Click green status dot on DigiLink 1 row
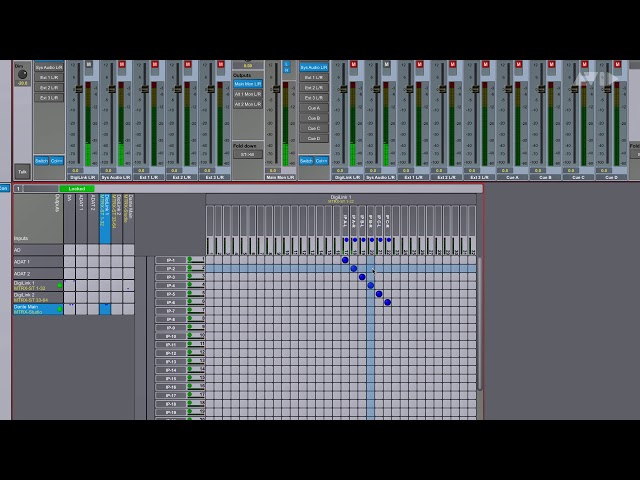Screen dimensions: 640x480 click(x=60, y=285)
